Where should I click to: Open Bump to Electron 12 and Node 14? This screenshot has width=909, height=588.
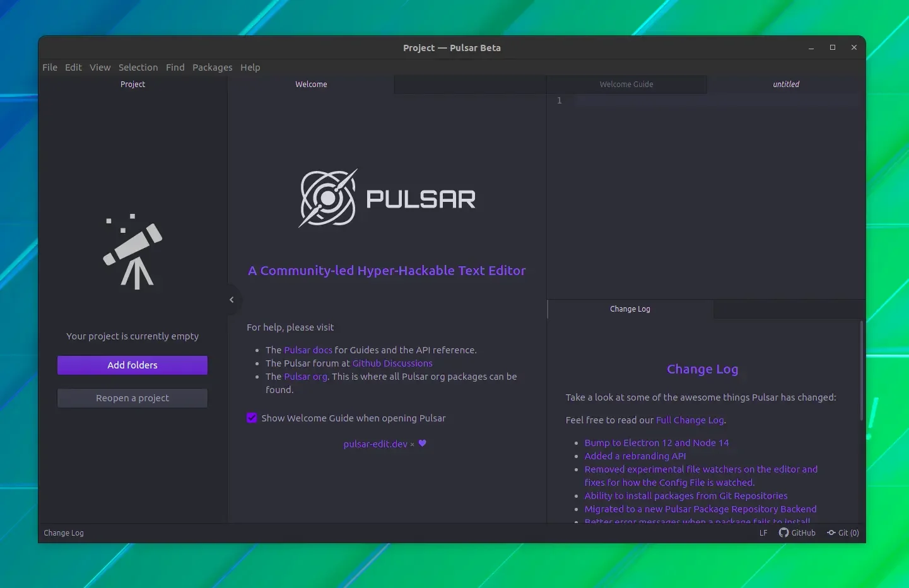point(657,443)
